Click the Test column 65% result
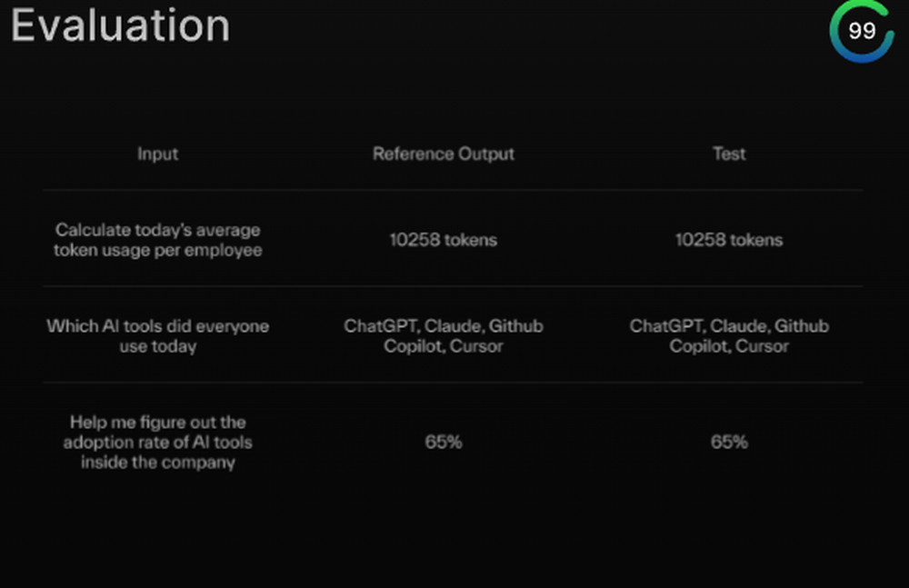The height and width of the screenshot is (588, 909). 729,443
